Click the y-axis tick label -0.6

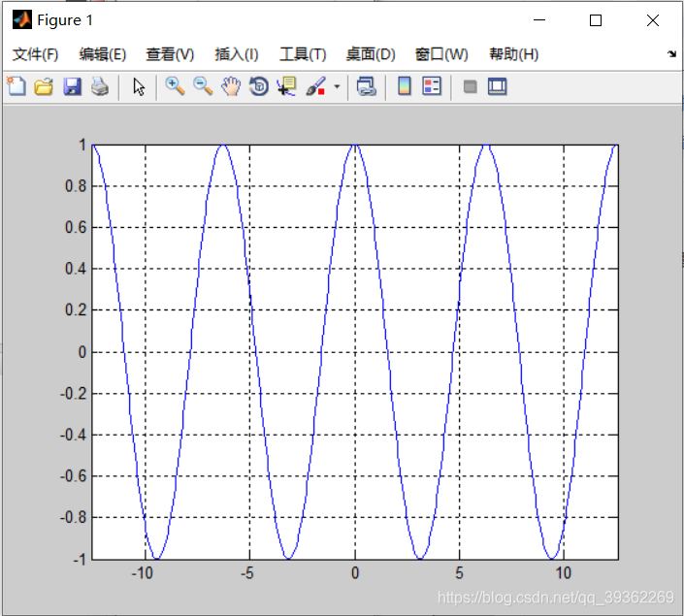tap(74, 476)
